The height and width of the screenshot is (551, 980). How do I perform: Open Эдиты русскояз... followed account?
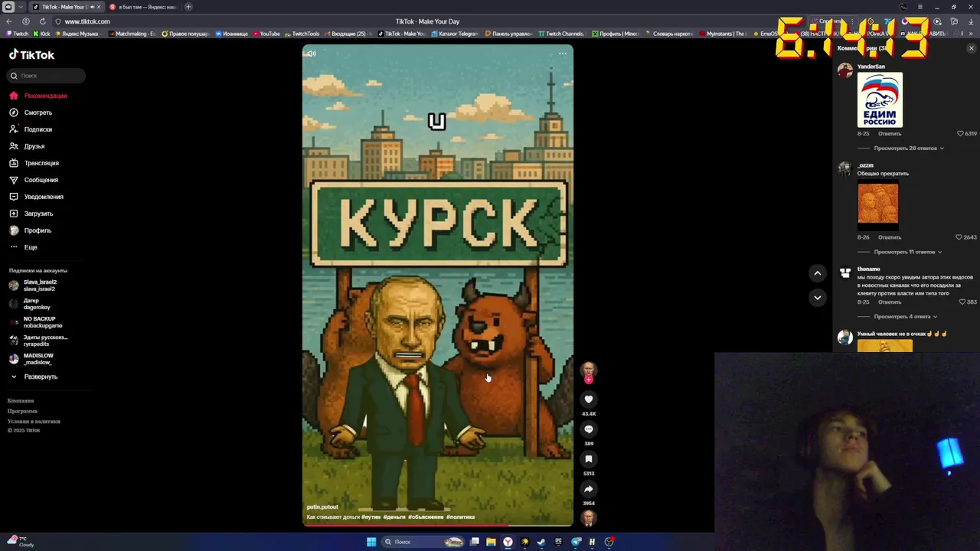38,341
